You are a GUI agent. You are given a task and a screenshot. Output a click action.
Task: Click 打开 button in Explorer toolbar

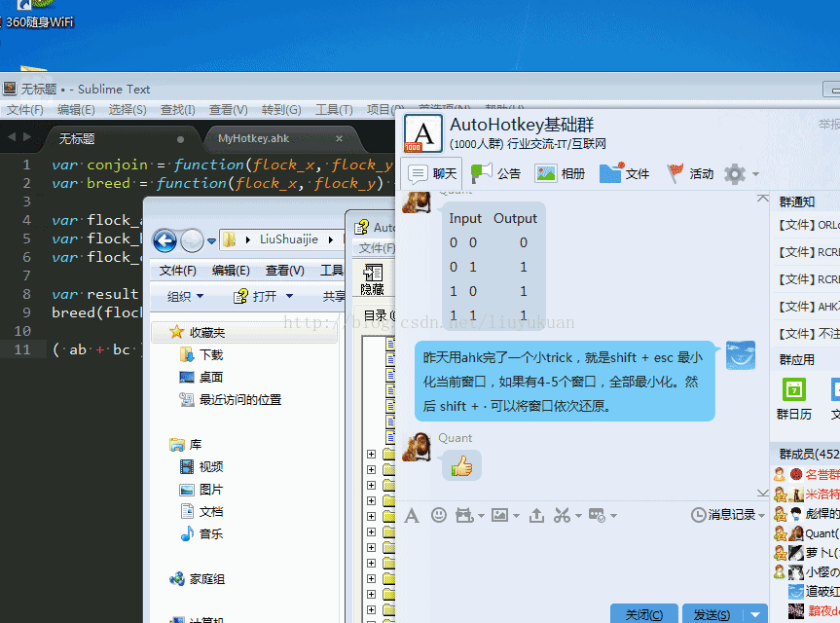pyautogui.click(x=256, y=296)
